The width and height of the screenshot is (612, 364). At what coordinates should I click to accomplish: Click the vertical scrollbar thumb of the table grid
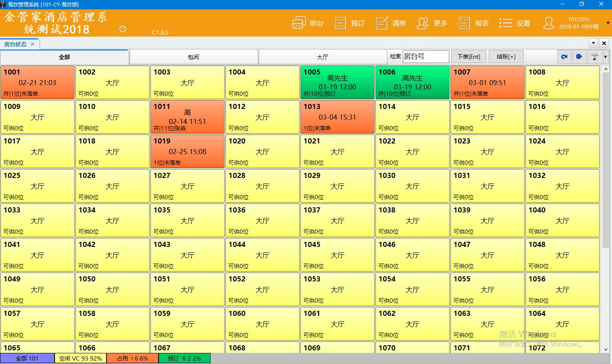tap(606, 160)
